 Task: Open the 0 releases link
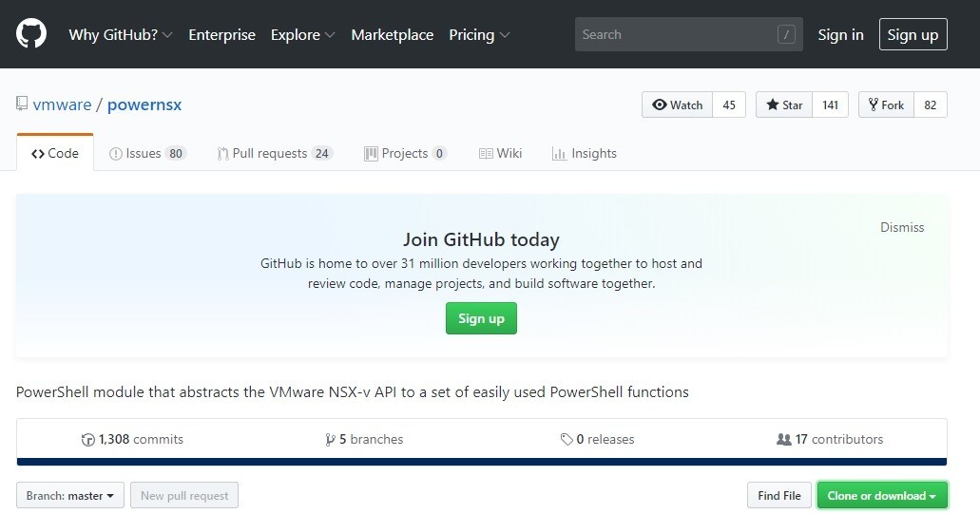(598, 439)
